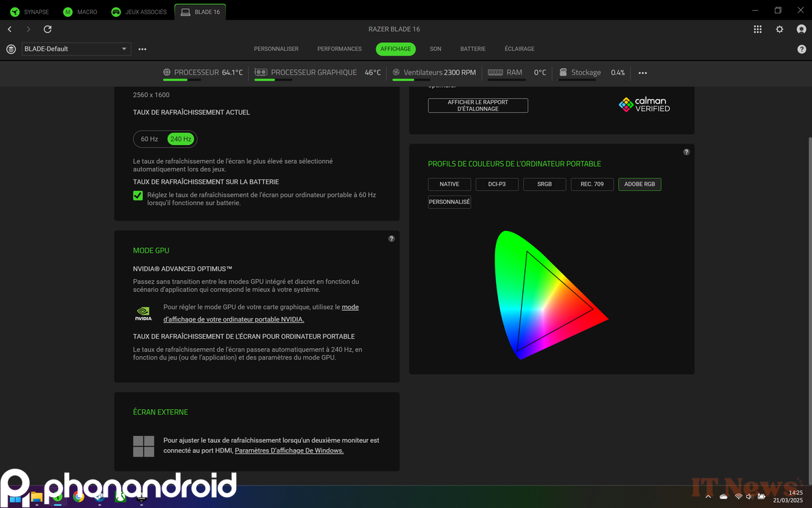
Task: Click the help question mark near ÉCLAIRAGE
Action: (x=802, y=49)
